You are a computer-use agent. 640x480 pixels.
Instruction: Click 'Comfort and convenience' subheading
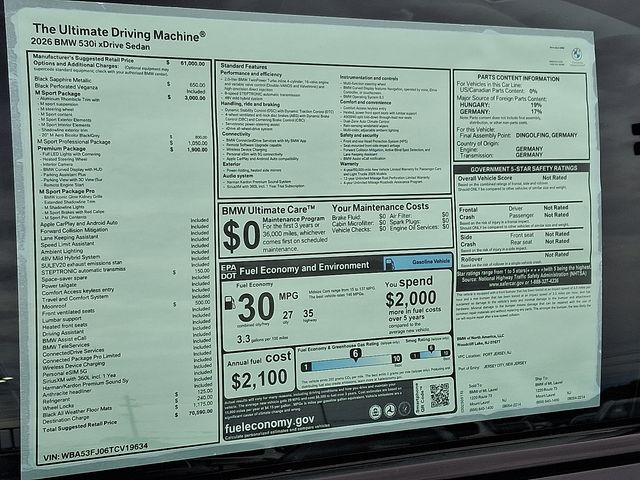[365, 102]
